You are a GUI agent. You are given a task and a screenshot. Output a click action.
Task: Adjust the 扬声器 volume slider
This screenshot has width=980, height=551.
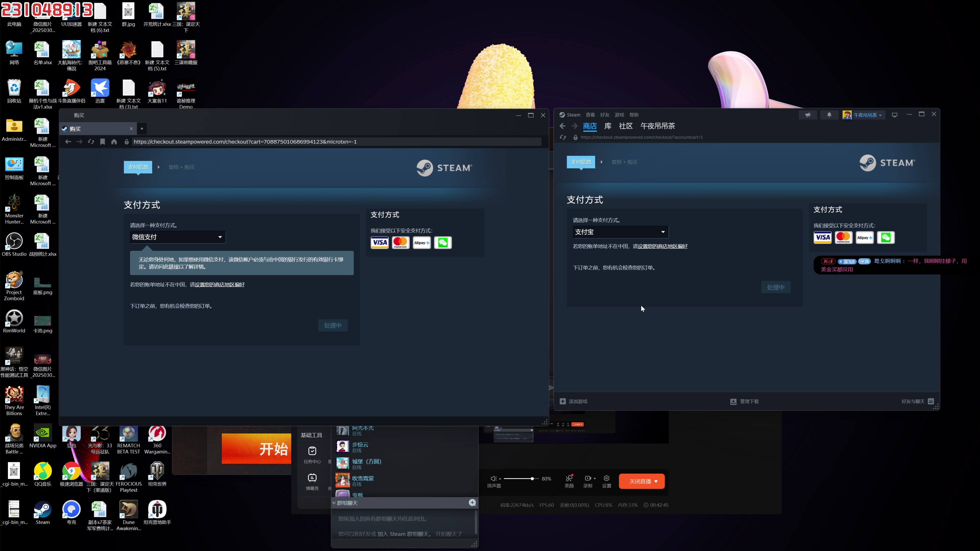[x=521, y=479]
